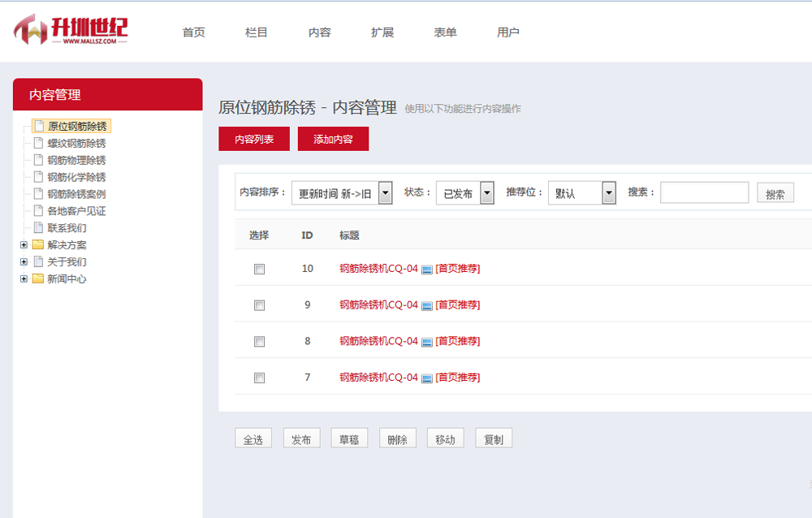This screenshot has height=518, width=812.
Task: Click page icon beside 各地客户见证
Action: [x=38, y=211]
